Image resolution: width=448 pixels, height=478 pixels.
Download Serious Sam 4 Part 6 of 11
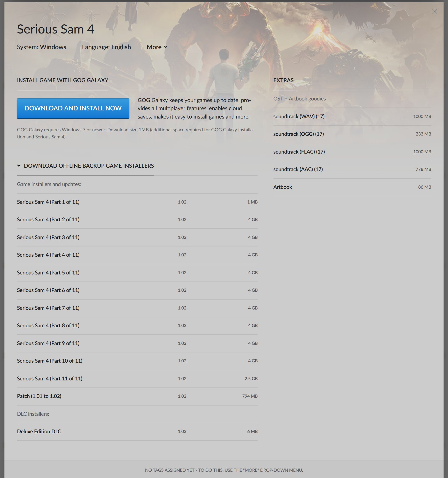pos(137,290)
